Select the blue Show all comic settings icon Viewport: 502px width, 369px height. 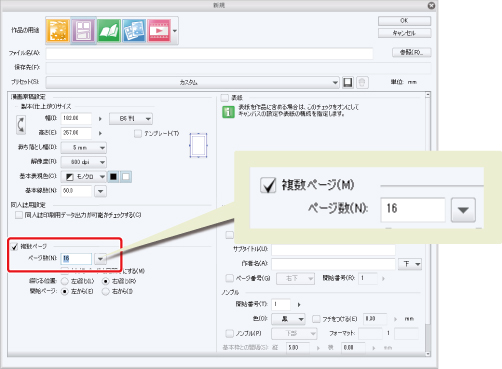click(134, 30)
